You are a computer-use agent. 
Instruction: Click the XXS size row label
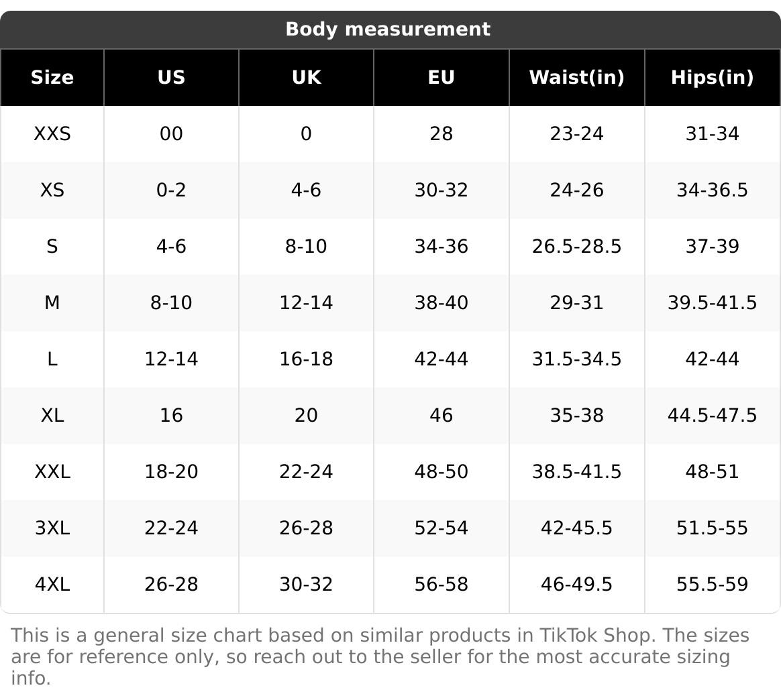52,134
